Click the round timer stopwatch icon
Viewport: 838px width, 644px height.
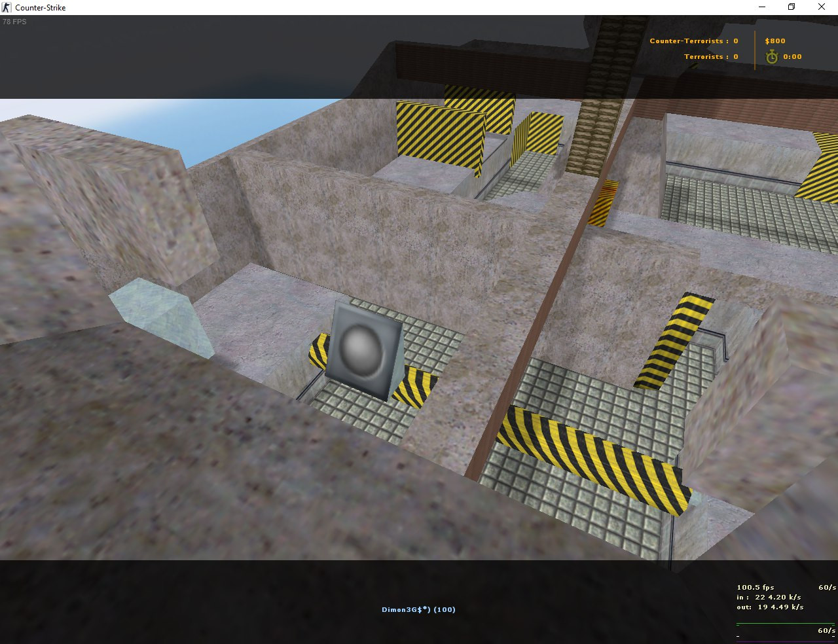[x=772, y=57]
